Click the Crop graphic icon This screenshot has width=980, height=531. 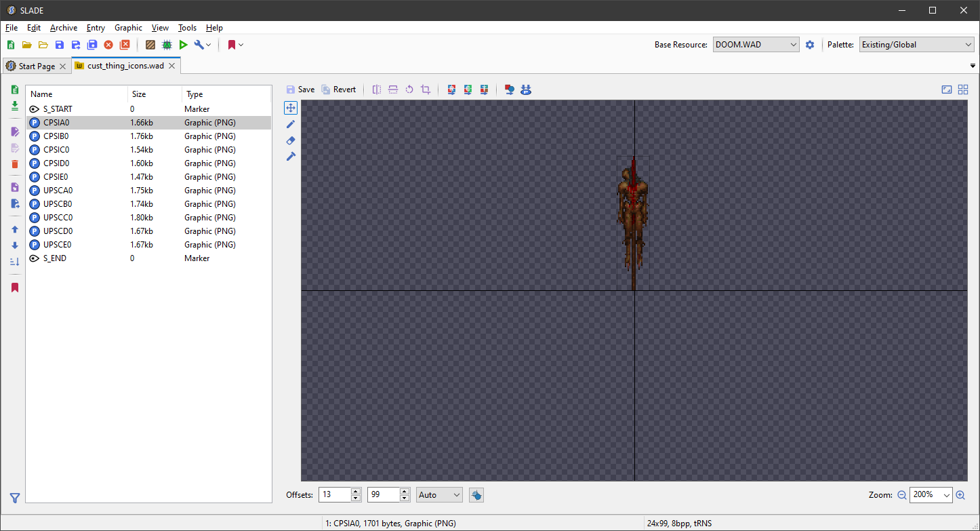point(426,90)
